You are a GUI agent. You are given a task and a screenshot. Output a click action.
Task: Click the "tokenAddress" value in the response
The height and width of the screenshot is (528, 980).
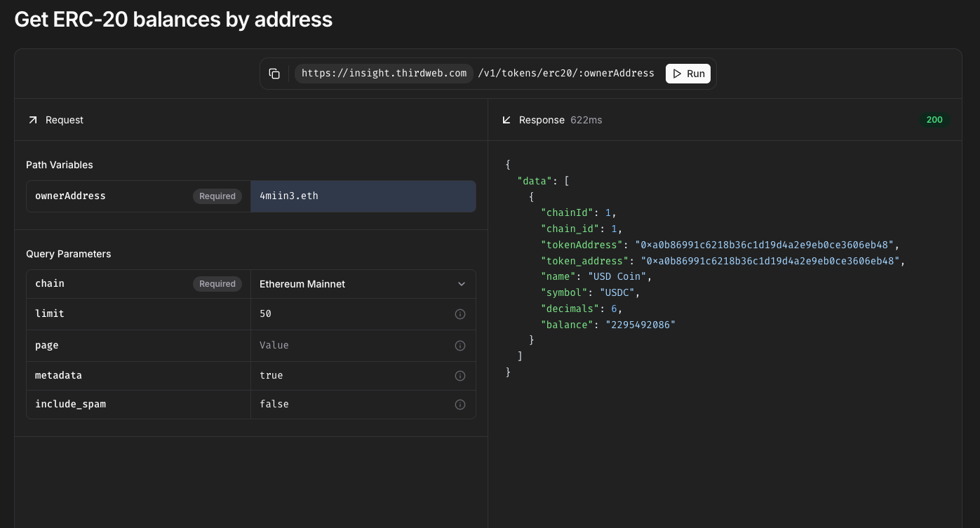764,245
